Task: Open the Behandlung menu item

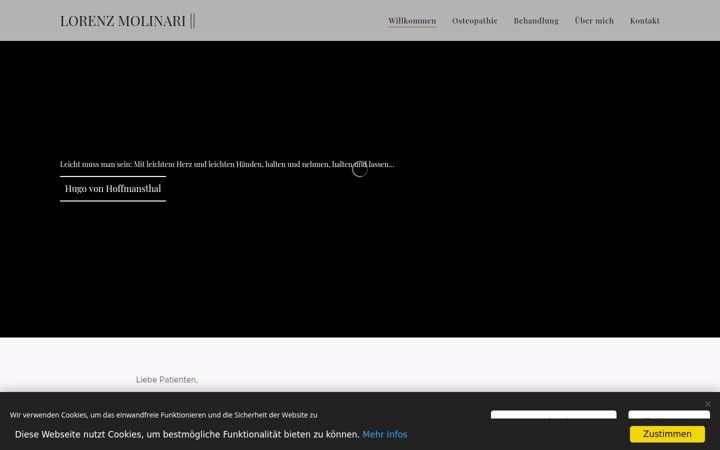Action: coord(536,21)
